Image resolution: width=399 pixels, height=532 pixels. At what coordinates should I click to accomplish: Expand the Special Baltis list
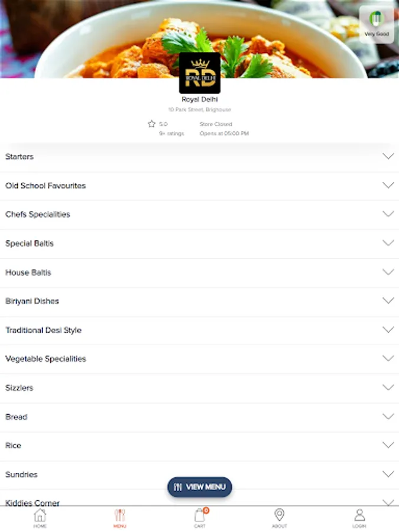[x=200, y=244]
